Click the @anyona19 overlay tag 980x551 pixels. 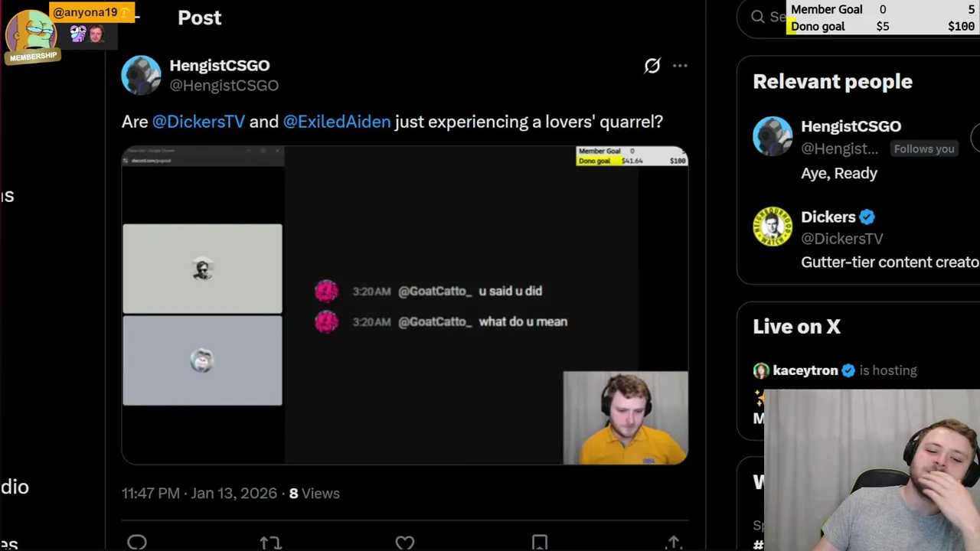pos(91,12)
